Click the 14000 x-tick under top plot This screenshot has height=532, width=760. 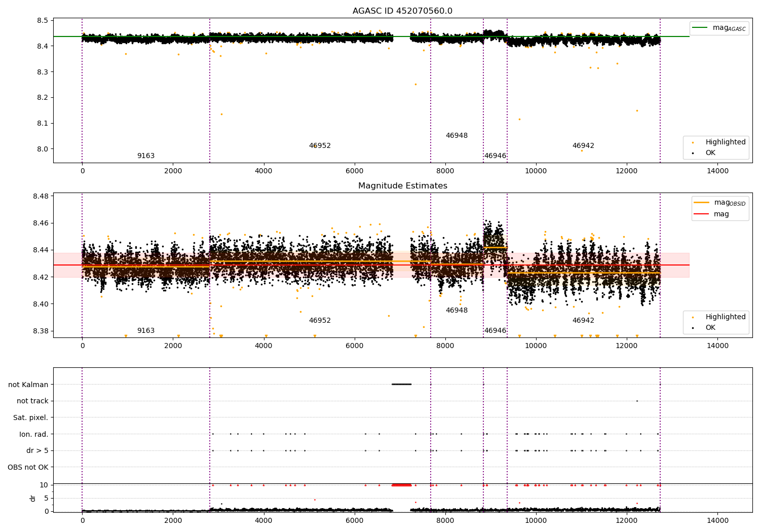click(x=717, y=171)
